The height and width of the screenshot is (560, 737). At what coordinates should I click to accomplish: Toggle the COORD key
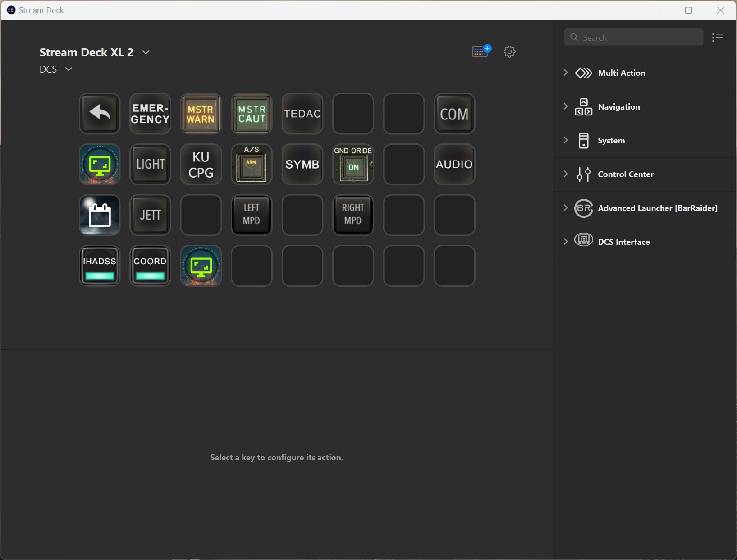tap(150, 266)
